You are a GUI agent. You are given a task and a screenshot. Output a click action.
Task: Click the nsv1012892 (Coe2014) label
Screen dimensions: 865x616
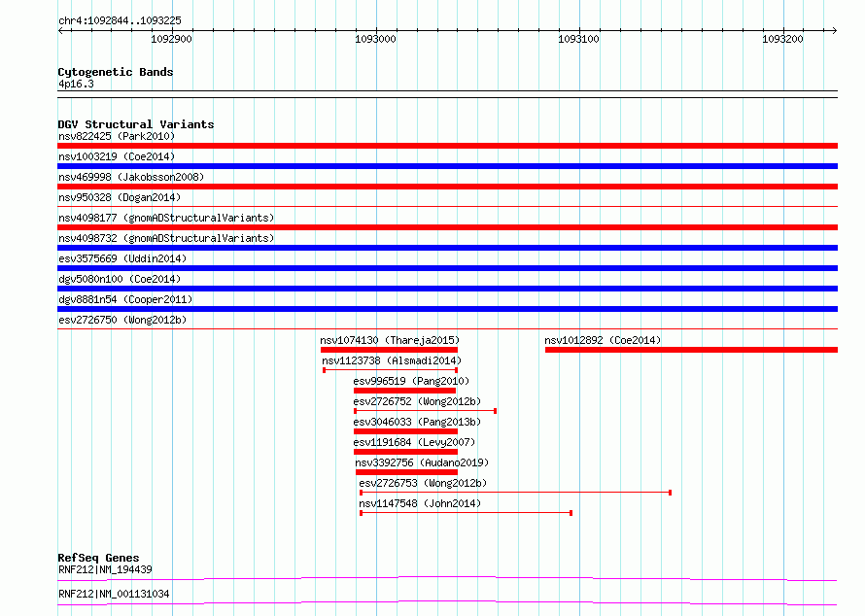click(x=603, y=340)
